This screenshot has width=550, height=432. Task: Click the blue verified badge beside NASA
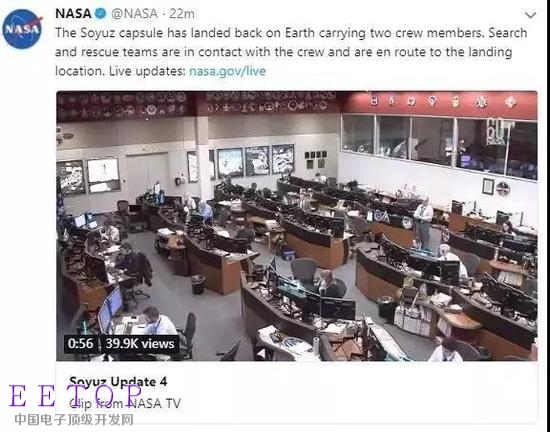[x=101, y=14]
